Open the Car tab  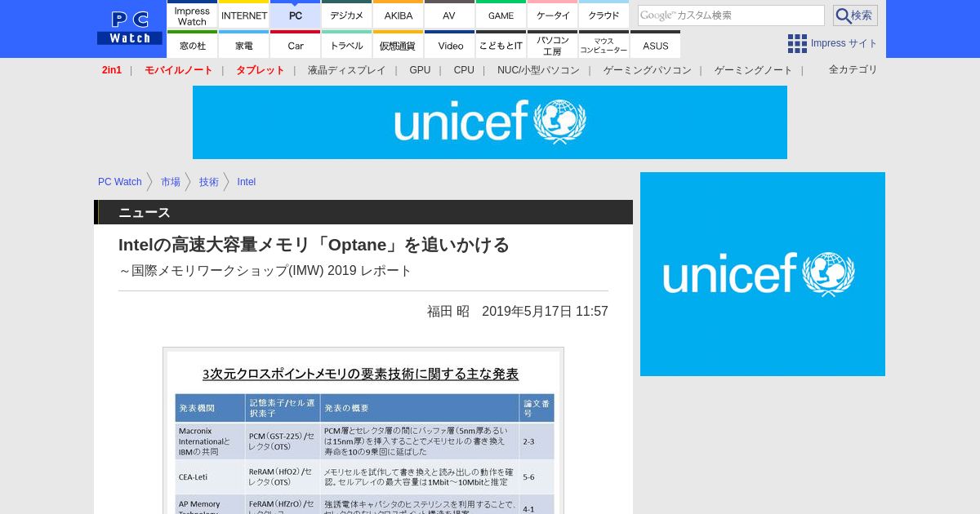296,44
